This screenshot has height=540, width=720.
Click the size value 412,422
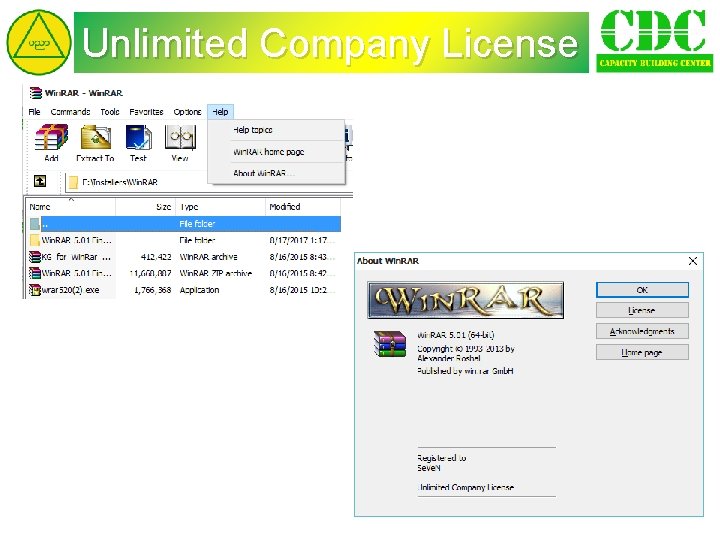[156, 257]
